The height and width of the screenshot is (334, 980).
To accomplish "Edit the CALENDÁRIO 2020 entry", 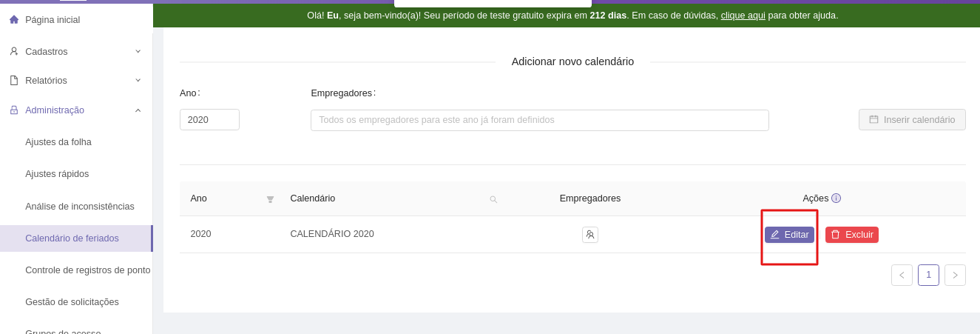I will pos(789,235).
